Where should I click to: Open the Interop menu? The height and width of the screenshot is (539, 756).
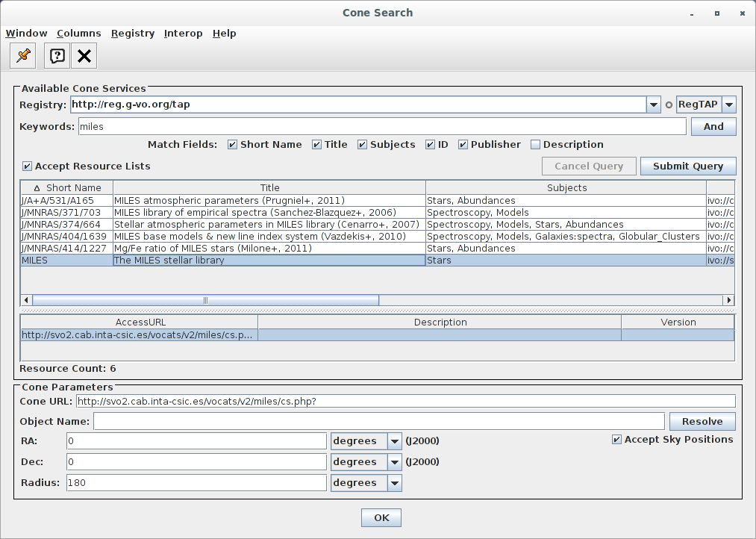click(183, 34)
